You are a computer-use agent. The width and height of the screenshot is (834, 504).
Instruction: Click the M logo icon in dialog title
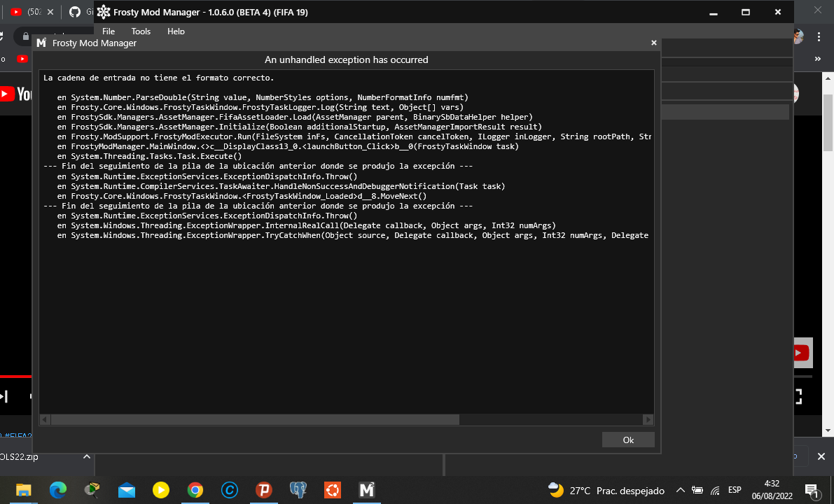(x=41, y=43)
